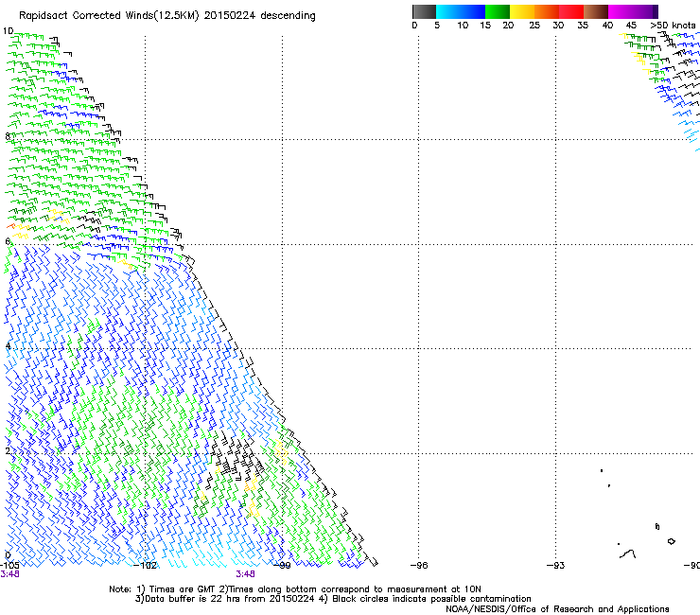Click the "-93" longitude axis label
The width and height of the screenshot is (700, 615).
coord(556,565)
